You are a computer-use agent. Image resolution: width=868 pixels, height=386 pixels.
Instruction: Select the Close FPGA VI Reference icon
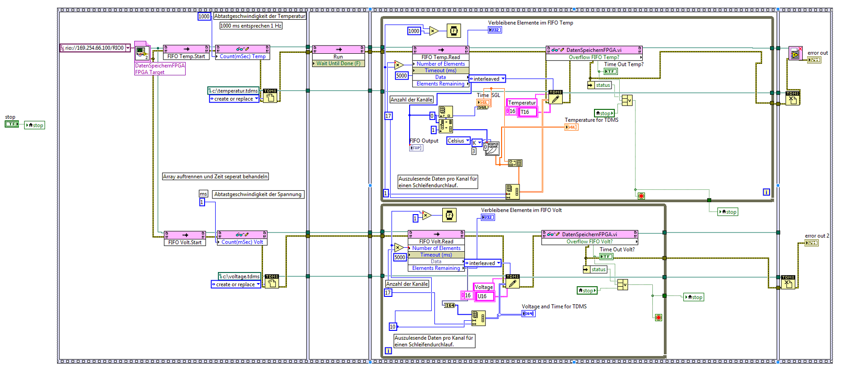coord(795,53)
